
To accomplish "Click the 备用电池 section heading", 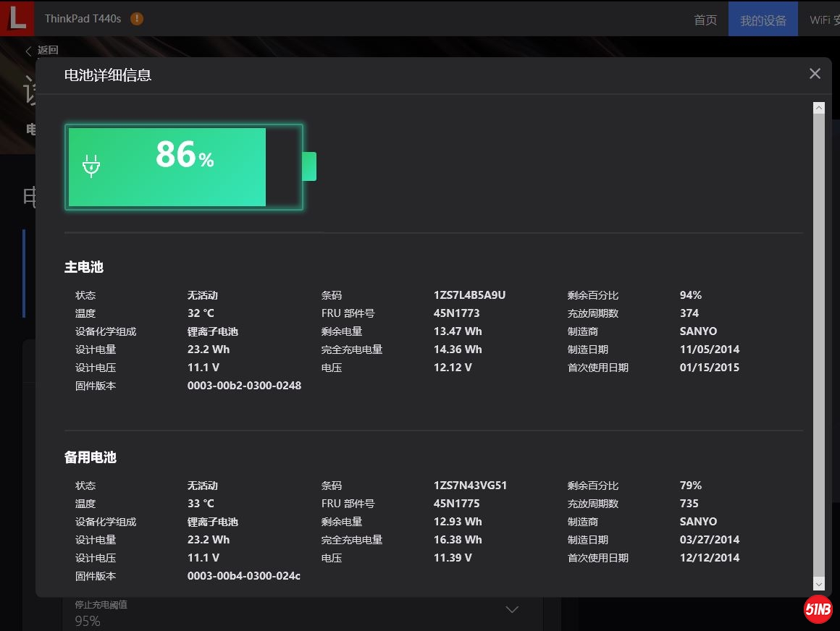I will [x=91, y=457].
